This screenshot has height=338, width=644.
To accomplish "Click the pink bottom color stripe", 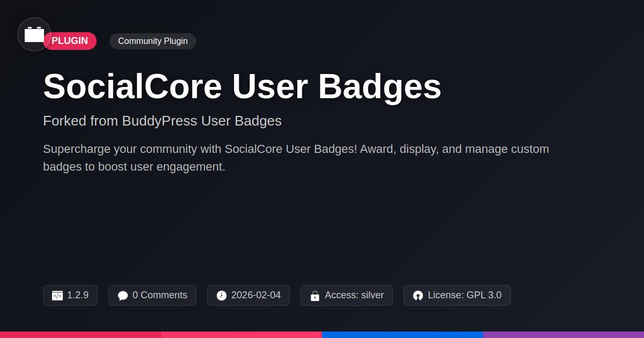I will click(241, 334).
